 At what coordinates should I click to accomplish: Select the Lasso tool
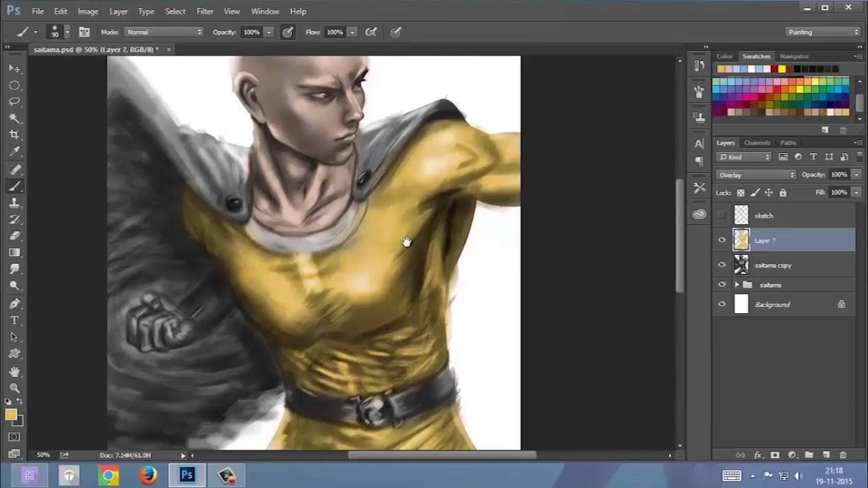pos(15,102)
